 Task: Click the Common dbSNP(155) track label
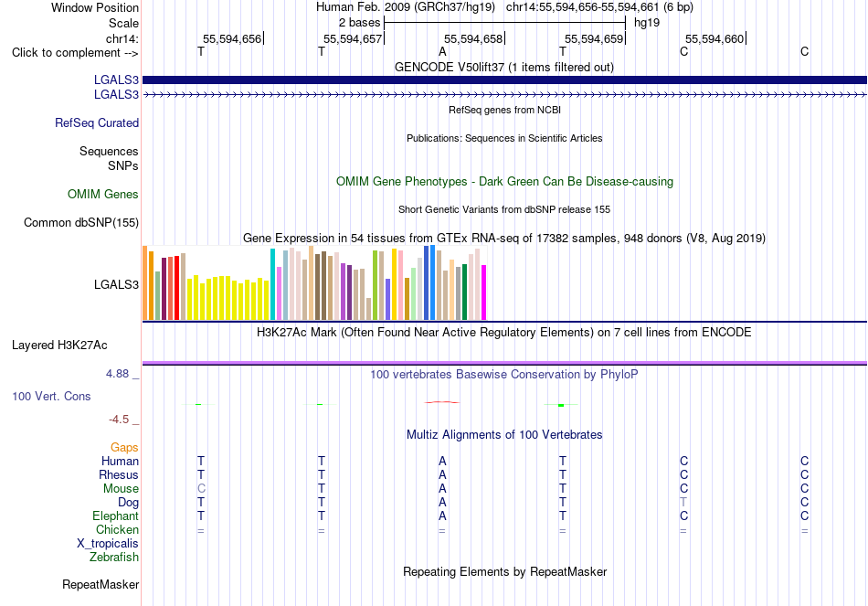click(81, 223)
